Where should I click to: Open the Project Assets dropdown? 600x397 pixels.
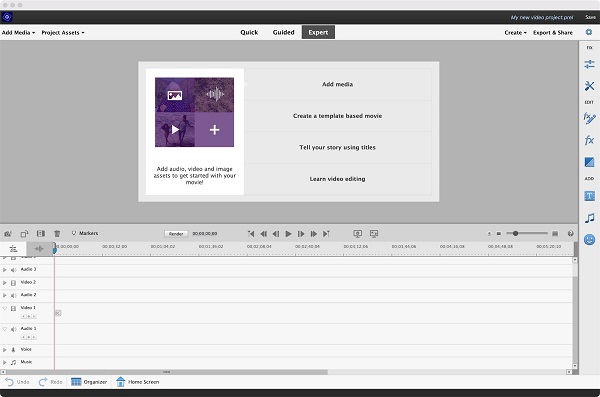click(x=63, y=33)
